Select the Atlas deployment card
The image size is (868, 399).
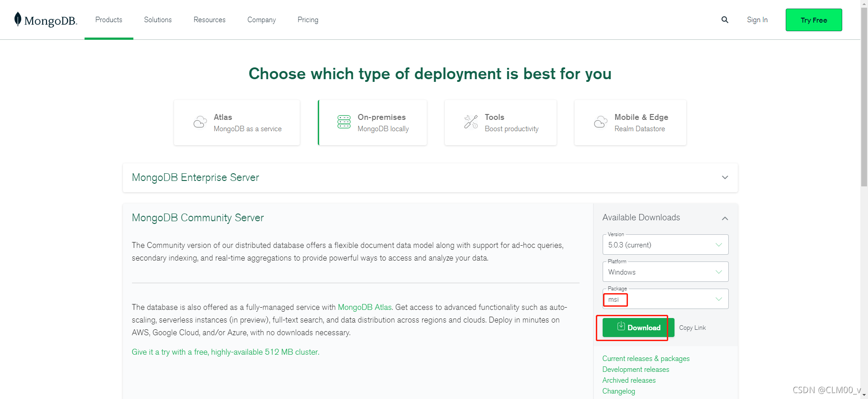237,123
